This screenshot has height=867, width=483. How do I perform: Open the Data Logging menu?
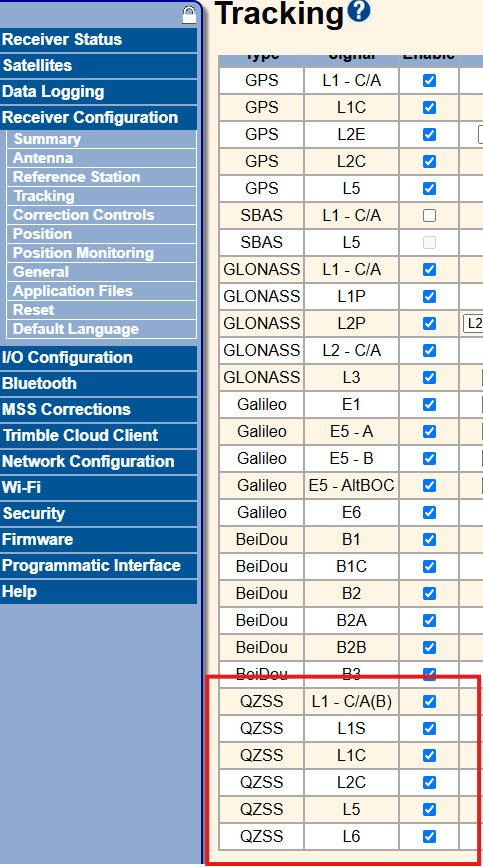tap(98, 91)
